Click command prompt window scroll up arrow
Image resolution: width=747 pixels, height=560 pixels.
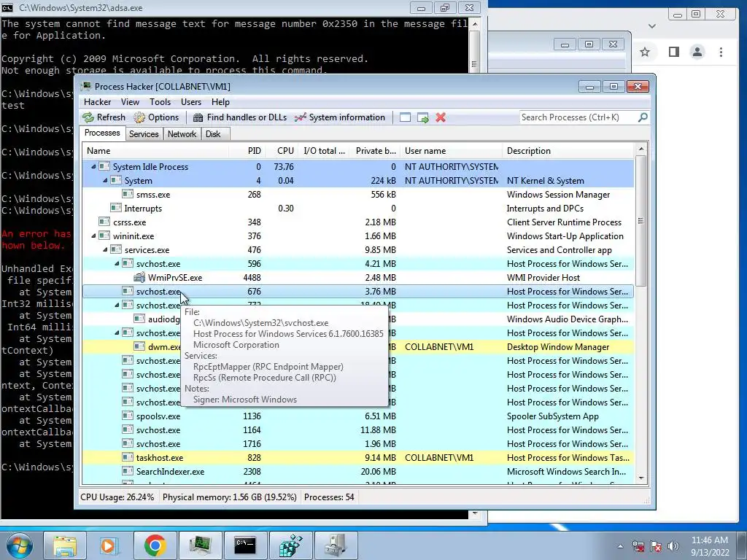tap(474, 23)
